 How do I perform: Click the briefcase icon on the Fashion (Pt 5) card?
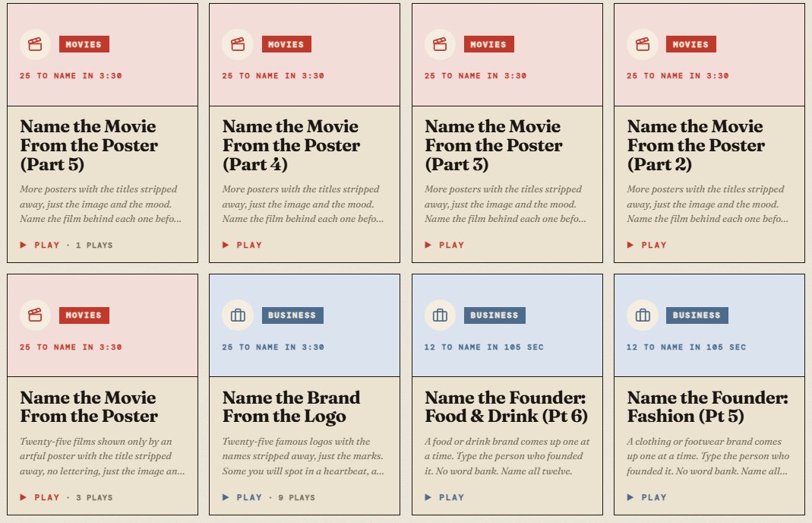click(x=642, y=315)
